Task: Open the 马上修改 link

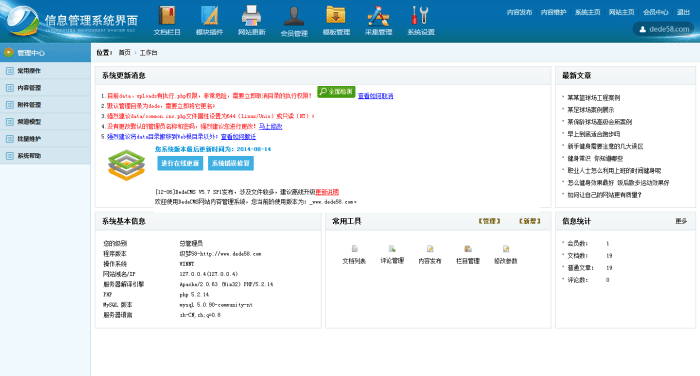Action: click(x=271, y=126)
